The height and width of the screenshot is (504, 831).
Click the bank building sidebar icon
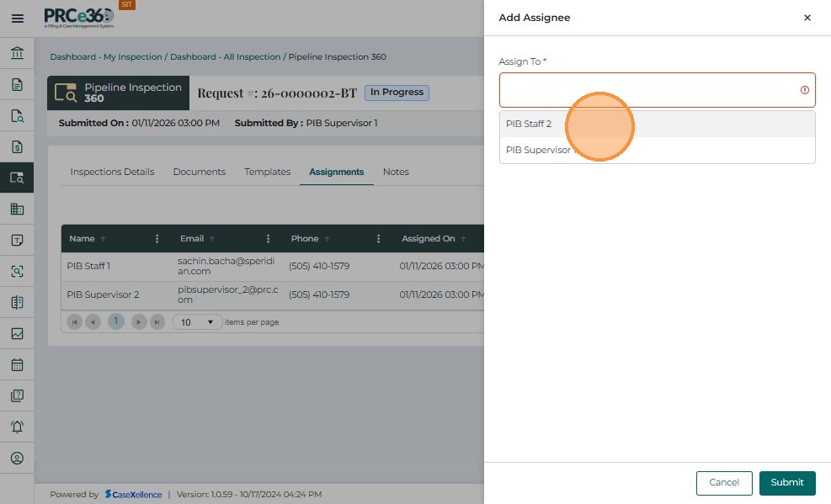click(x=17, y=54)
